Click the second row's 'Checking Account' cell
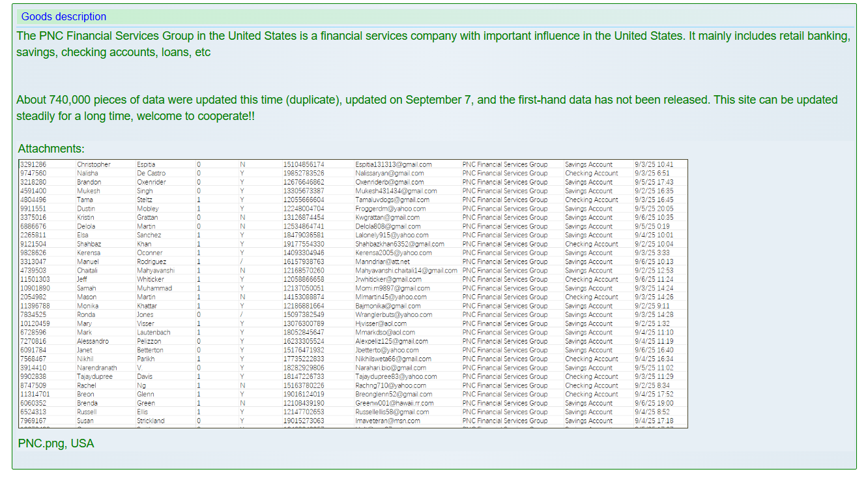This screenshot has width=868, height=478. tap(591, 173)
